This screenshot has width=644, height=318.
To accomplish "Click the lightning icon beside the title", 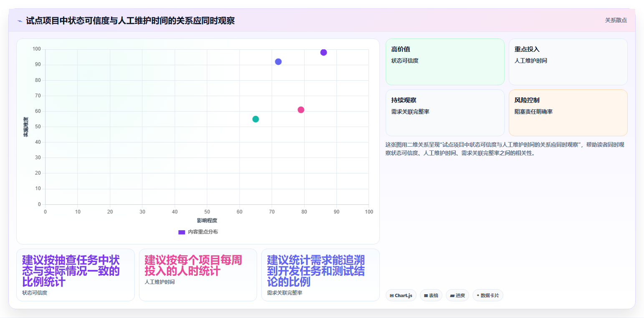I will point(20,21).
